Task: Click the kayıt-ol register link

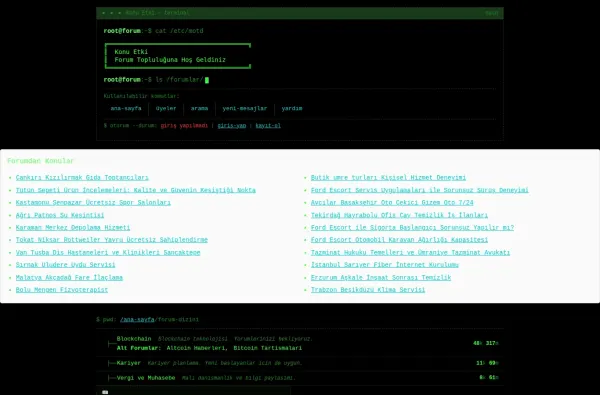Action: [x=268, y=126]
